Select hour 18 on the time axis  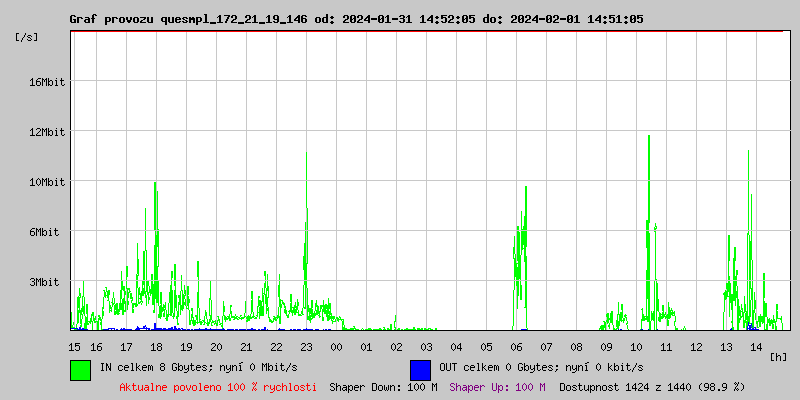[156, 347]
